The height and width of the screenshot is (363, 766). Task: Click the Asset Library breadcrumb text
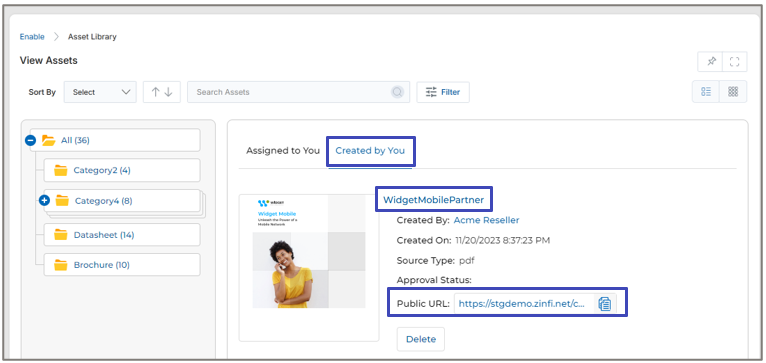pos(92,37)
